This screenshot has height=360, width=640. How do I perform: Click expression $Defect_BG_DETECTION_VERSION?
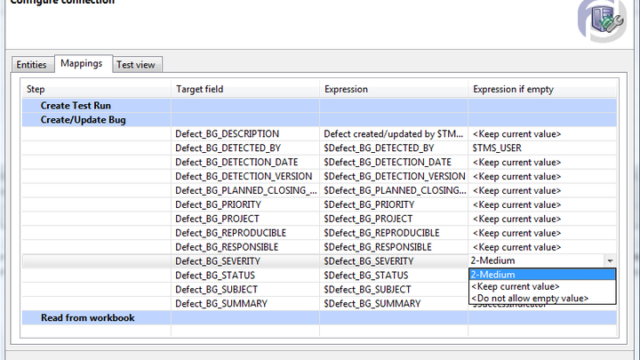(395, 176)
